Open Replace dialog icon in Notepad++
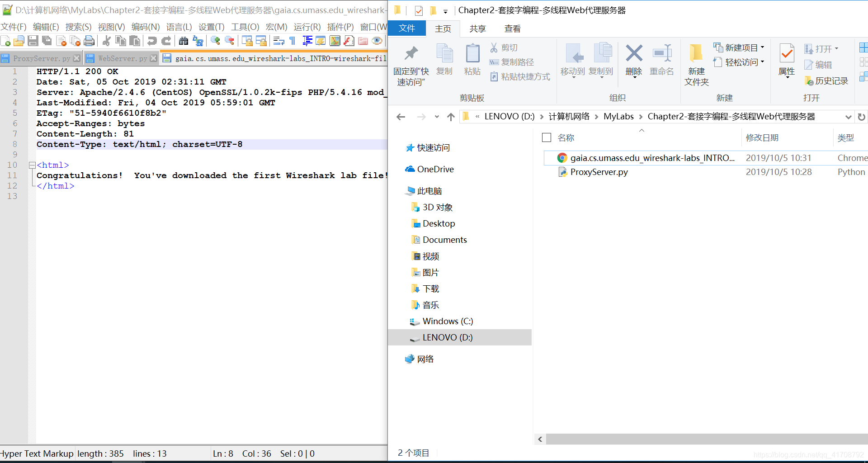 point(198,41)
